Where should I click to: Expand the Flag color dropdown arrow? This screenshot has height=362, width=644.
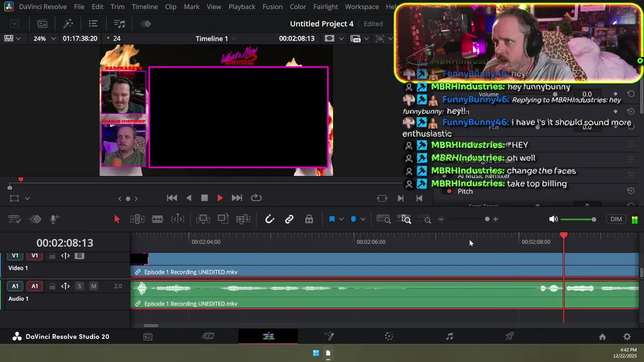click(x=341, y=219)
